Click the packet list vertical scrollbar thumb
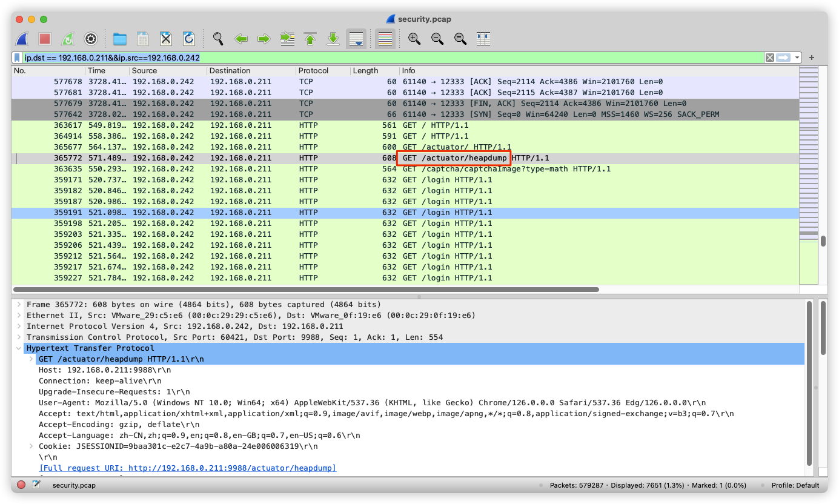Viewport: 839px width, 504px height. [x=823, y=240]
